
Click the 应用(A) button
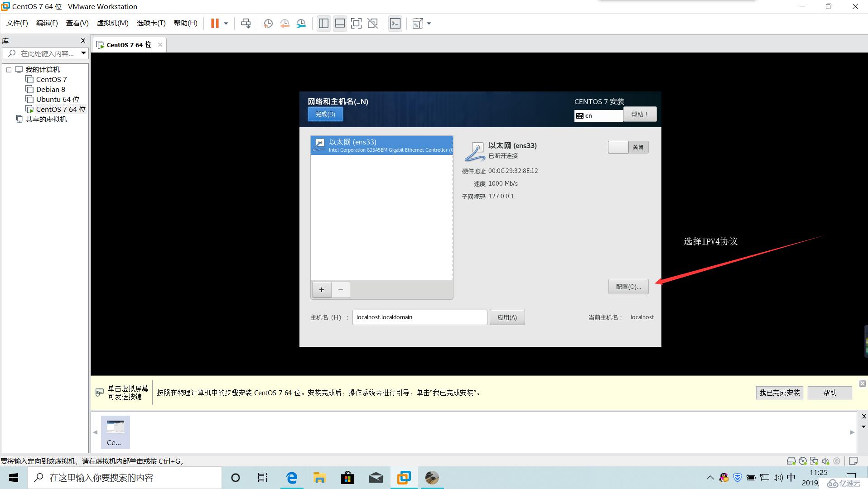tap(507, 317)
